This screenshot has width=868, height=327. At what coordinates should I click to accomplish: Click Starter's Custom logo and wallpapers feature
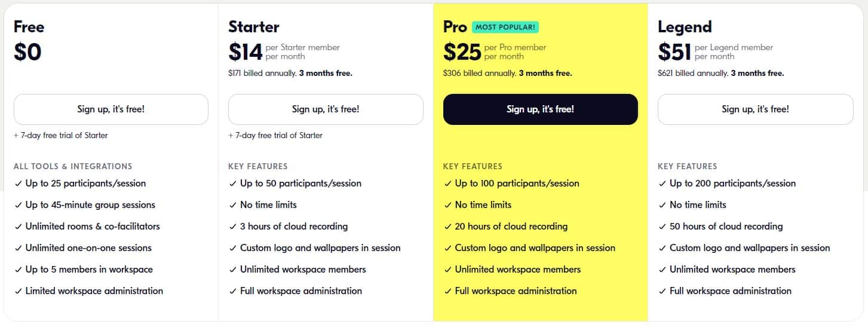320,248
